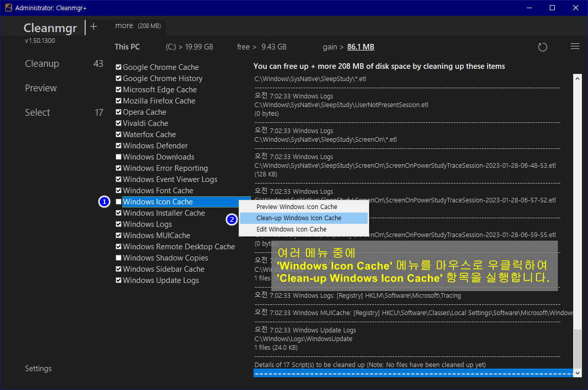588x390 pixels.
Task: Maximize the Cleanmgr+ window
Action: pyautogui.click(x=552, y=8)
